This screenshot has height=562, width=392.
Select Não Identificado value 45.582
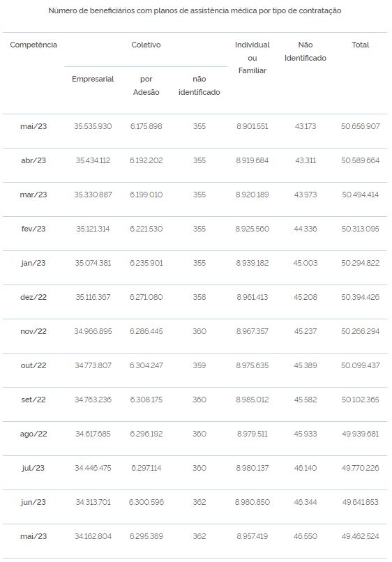point(306,400)
